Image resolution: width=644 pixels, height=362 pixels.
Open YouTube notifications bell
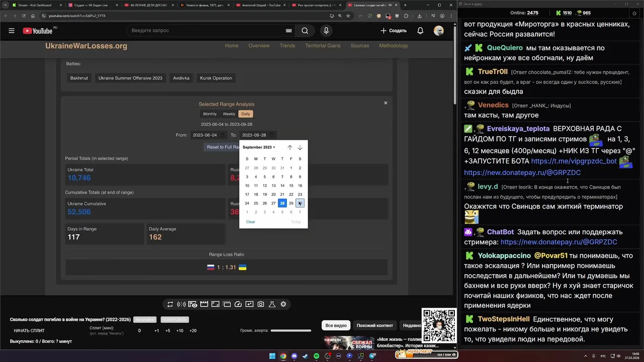point(420,31)
